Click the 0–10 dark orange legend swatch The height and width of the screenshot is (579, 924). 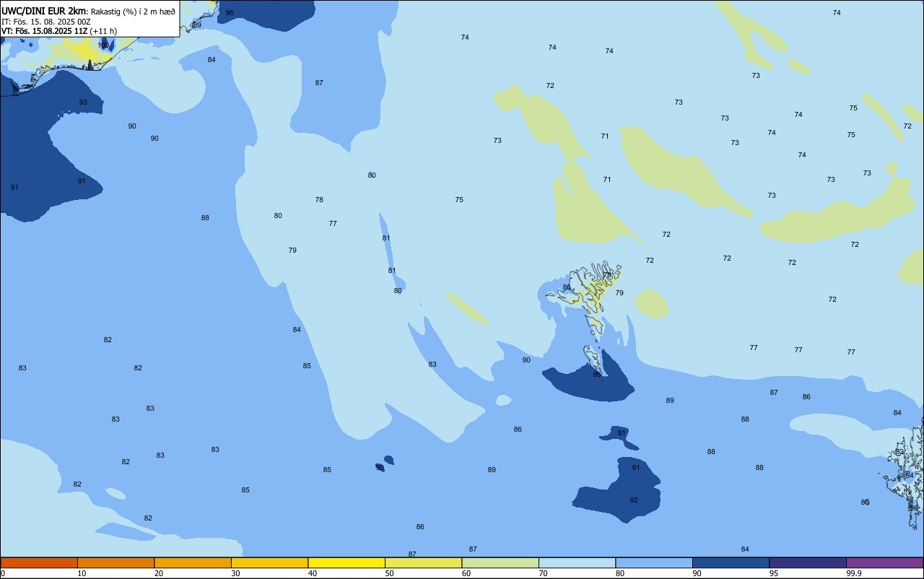pos(39,562)
